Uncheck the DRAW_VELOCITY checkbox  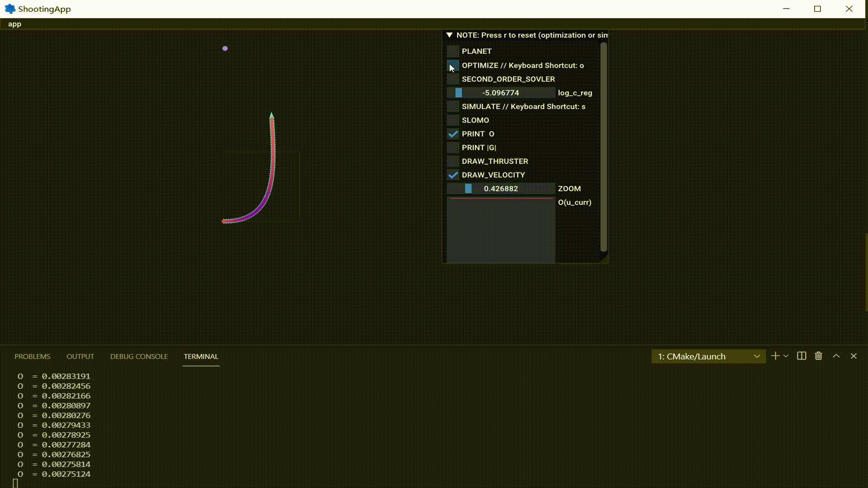point(453,175)
